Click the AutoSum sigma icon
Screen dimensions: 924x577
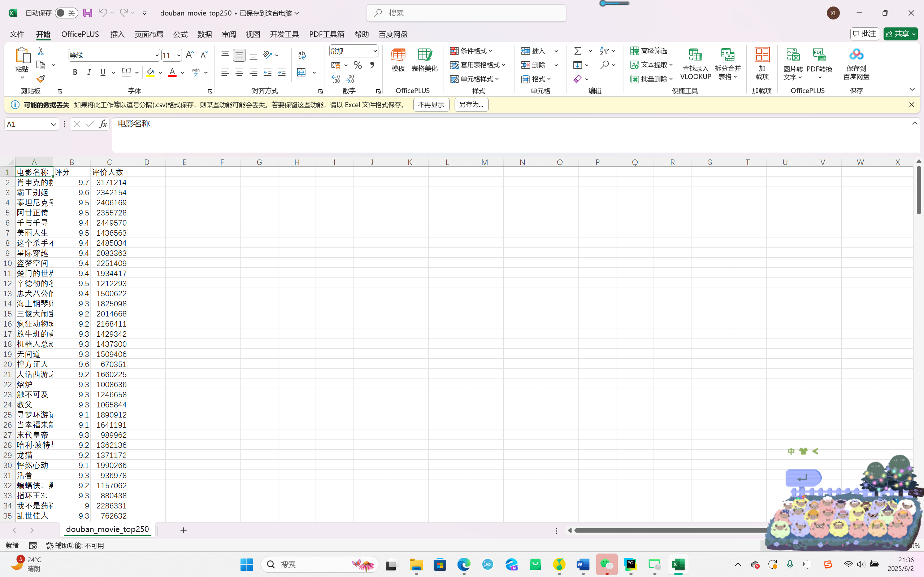578,51
